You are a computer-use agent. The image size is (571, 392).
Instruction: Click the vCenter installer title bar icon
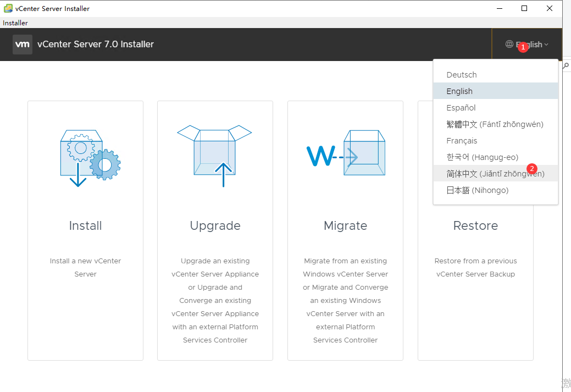coord(8,8)
